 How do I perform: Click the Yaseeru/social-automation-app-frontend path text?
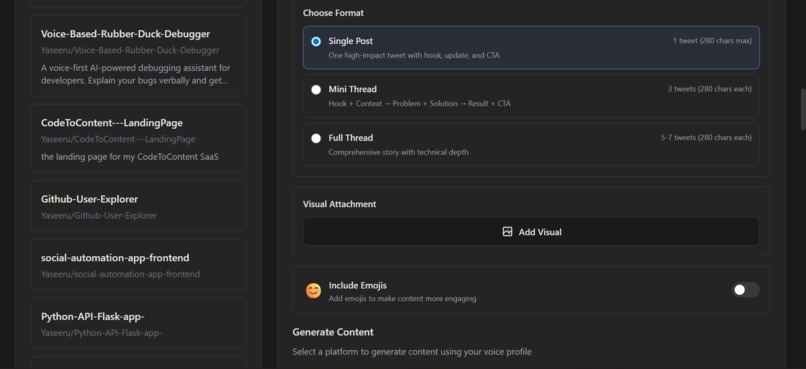120,274
